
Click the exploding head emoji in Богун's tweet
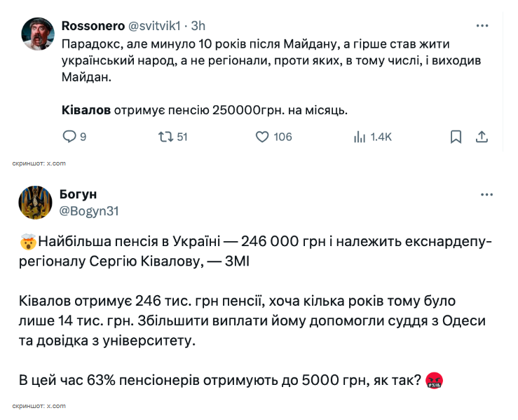(27, 243)
